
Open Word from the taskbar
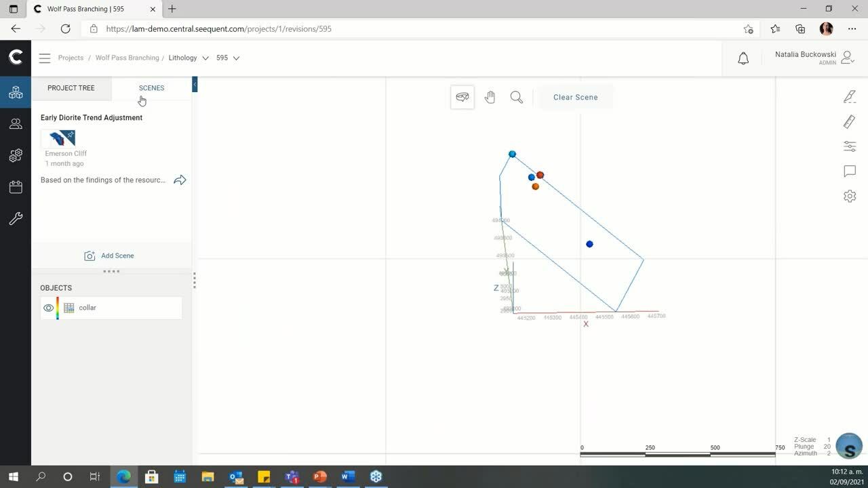(348, 477)
